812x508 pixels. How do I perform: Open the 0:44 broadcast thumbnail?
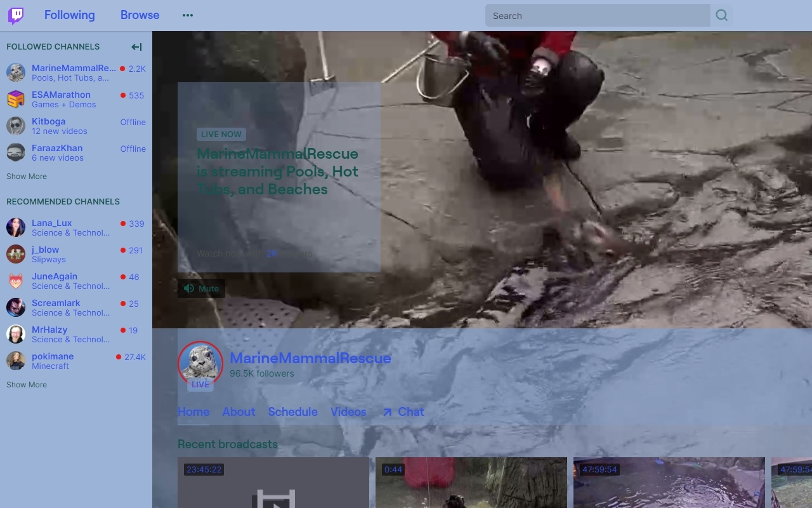(471, 483)
